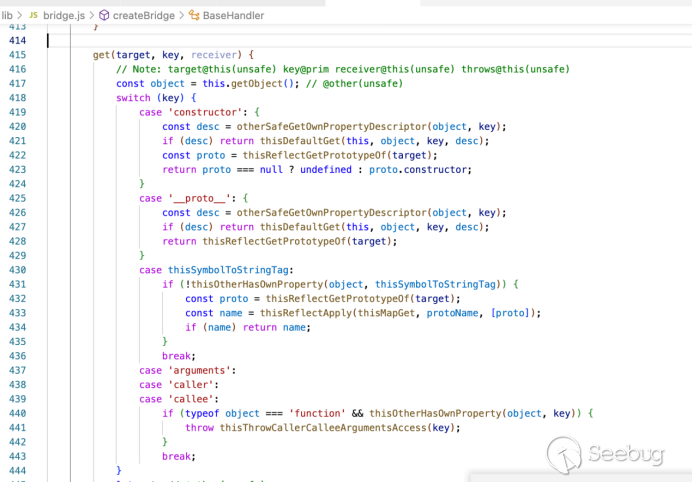Click the 'callee' case string
Viewport: 692px width, 482px height.
click(191, 399)
